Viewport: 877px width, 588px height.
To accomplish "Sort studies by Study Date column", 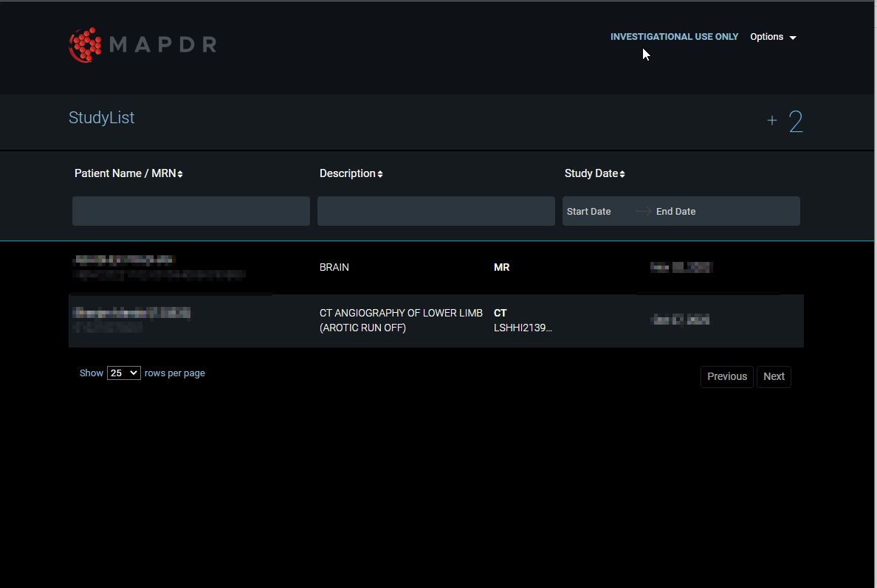I will [x=594, y=173].
